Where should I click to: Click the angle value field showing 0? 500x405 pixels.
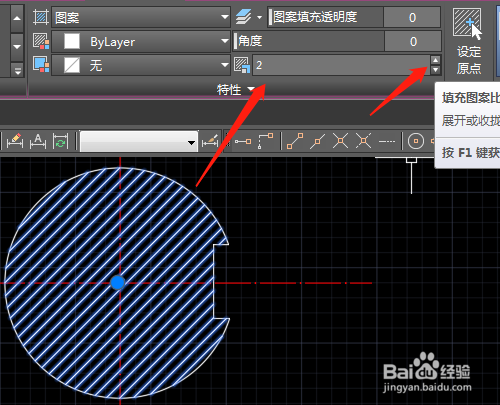tap(413, 41)
